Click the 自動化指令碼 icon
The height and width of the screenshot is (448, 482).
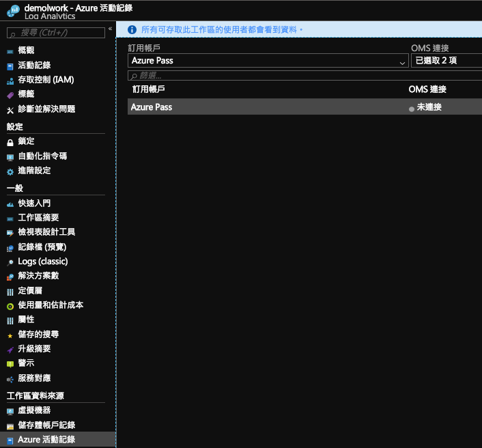(10, 158)
